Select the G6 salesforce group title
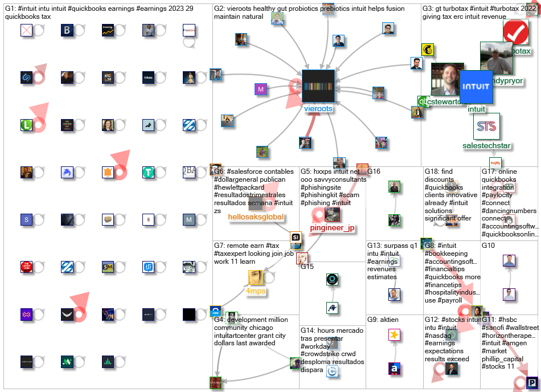 tap(253, 191)
